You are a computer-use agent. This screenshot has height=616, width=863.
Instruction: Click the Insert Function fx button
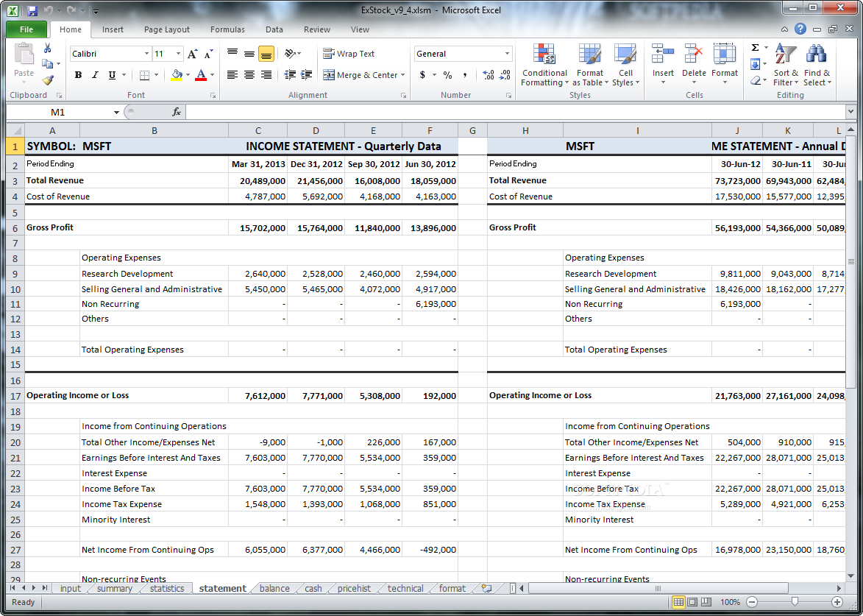pyautogui.click(x=177, y=113)
